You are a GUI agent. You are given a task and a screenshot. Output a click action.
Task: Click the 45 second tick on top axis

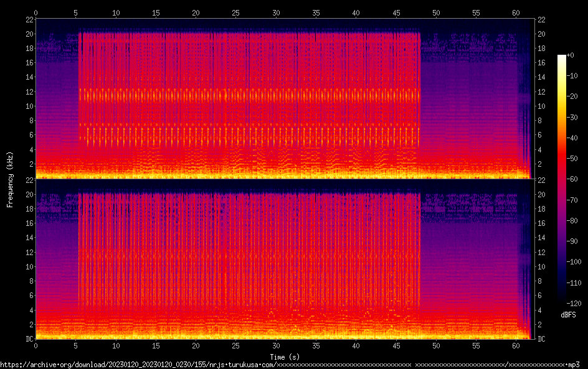tap(396, 12)
